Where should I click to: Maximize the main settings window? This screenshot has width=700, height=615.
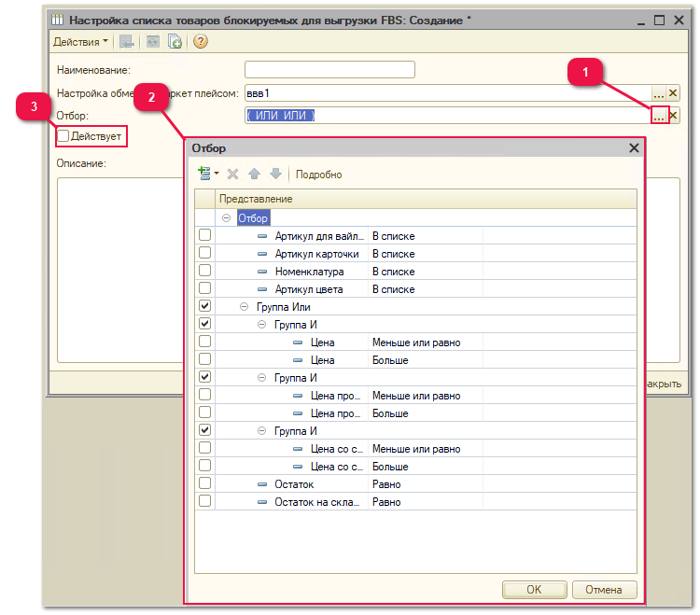pos(659,20)
